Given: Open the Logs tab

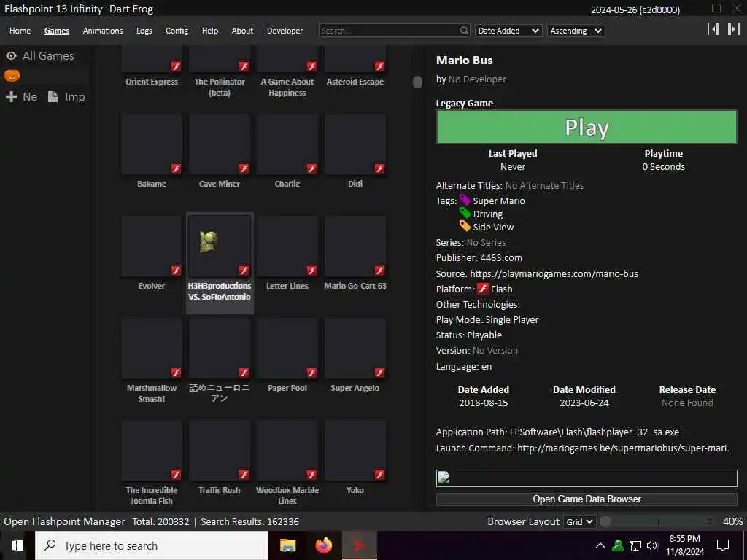Looking at the screenshot, I should (x=144, y=31).
